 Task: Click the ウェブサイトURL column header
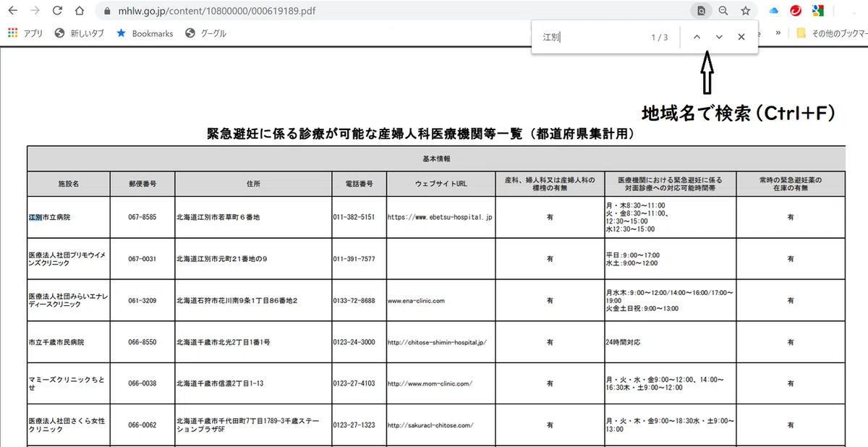click(x=441, y=184)
